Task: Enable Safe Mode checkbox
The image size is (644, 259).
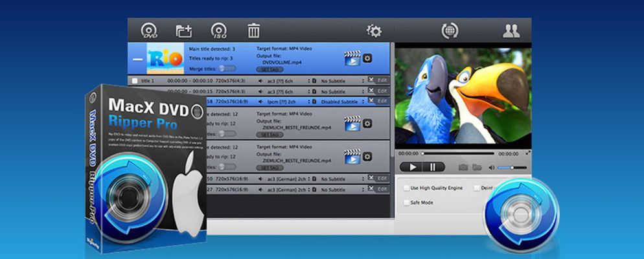Action: pyautogui.click(x=406, y=203)
